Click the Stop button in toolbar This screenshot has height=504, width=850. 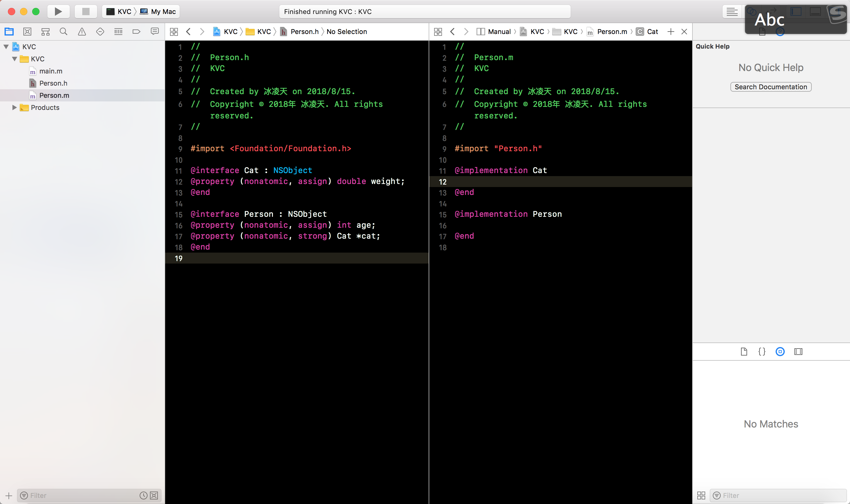(86, 12)
